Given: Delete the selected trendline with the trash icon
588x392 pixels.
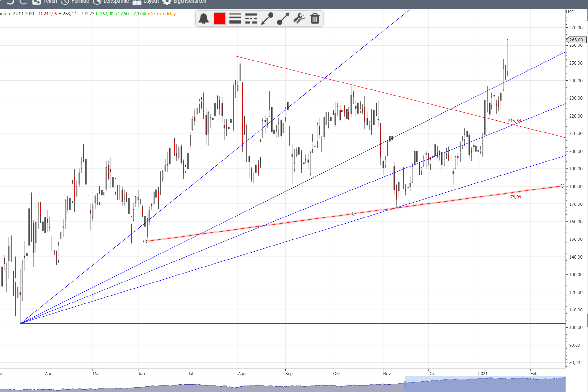Looking at the screenshot, I should tap(315, 18).
